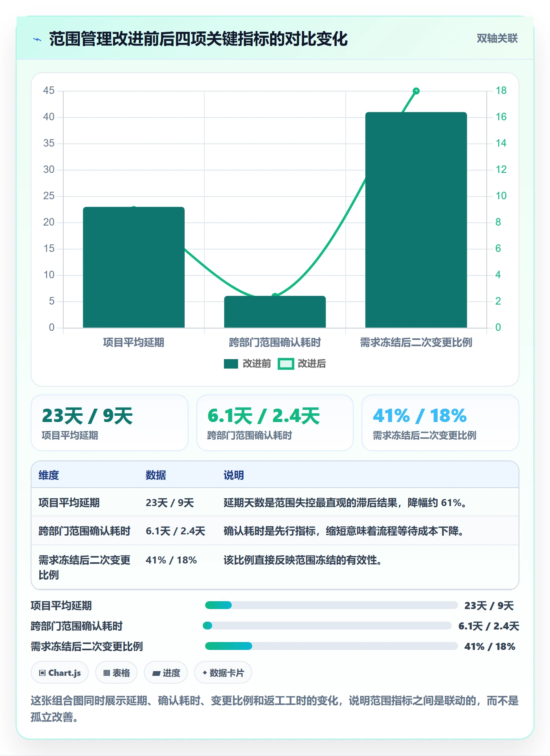This screenshot has height=756, width=550.
Task: Click the 跨部门范围确认耗时 bar in chart
Action: [275, 312]
